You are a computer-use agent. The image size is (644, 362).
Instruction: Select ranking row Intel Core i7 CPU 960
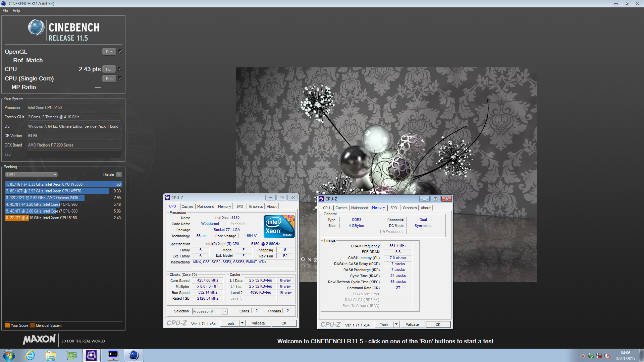tap(63, 204)
